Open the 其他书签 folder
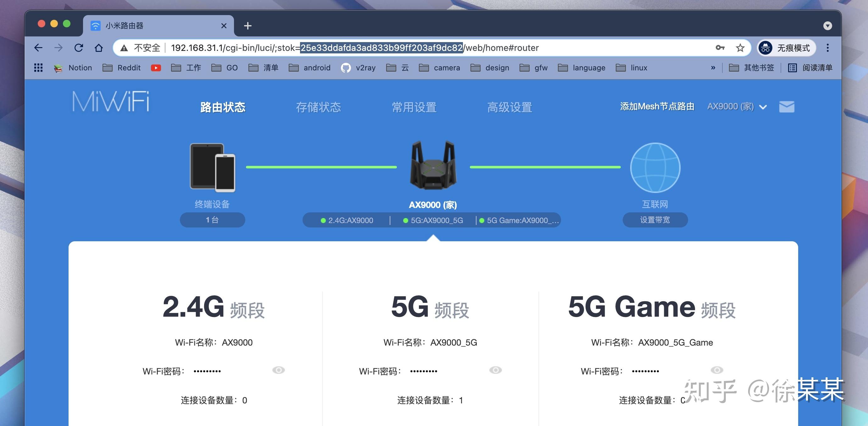The width and height of the screenshot is (868, 426). click(x=751, y=68)
